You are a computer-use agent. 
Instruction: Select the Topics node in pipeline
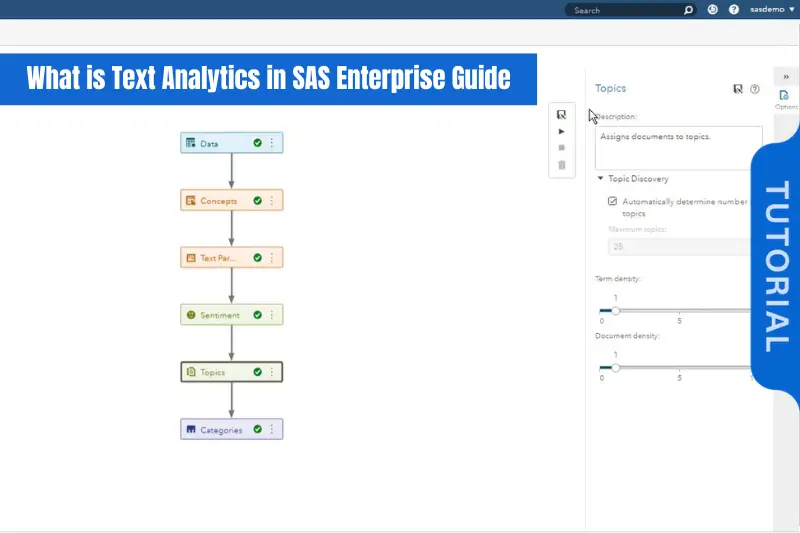pyautogui.click(x=232, y=372)
